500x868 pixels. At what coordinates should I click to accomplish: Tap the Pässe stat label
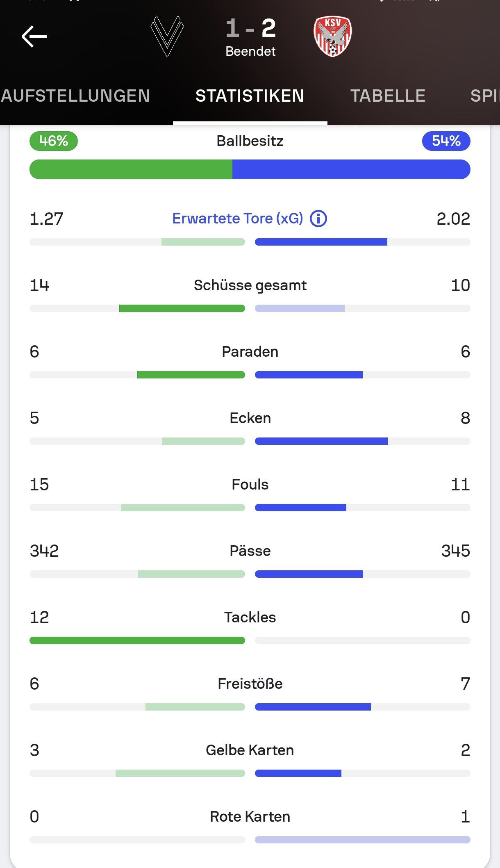250,551
